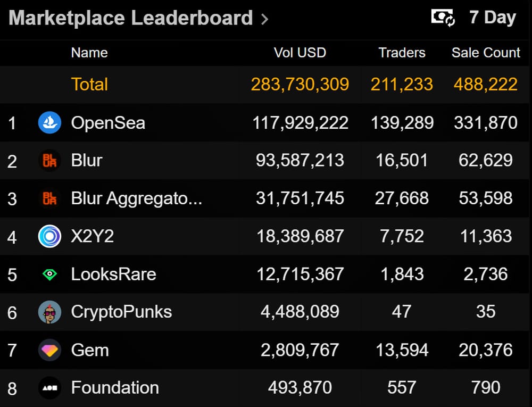Click the Blur Aggregator logo icon
Screen dimensions: 532x407
(x=49, y=198)
